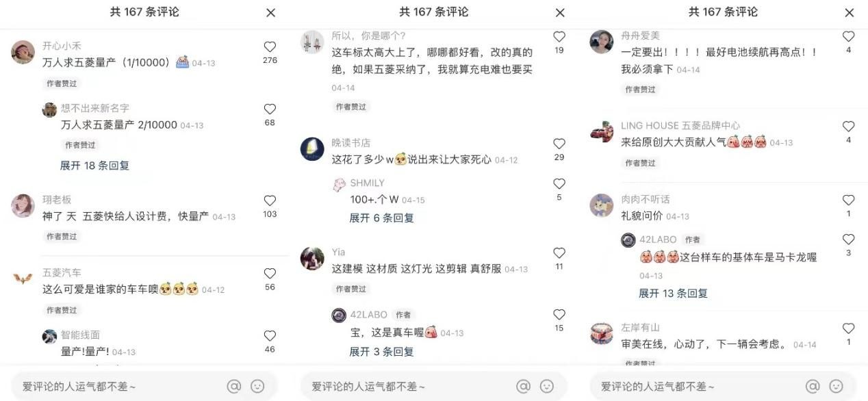Viewport: 868px width, 401px height.
Task: Expand 18 replies under 想不出来新名字
Action: pyautogui.click(x=94, y=166)
